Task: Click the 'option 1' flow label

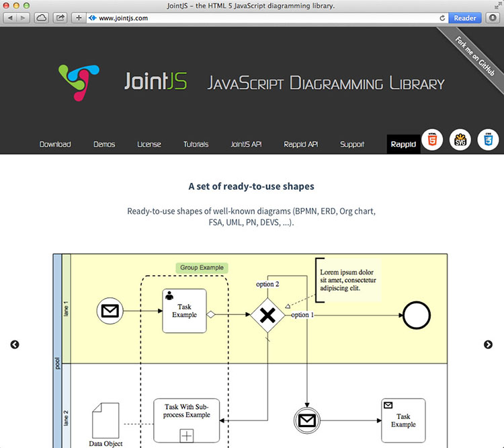Action: point(302,315)
